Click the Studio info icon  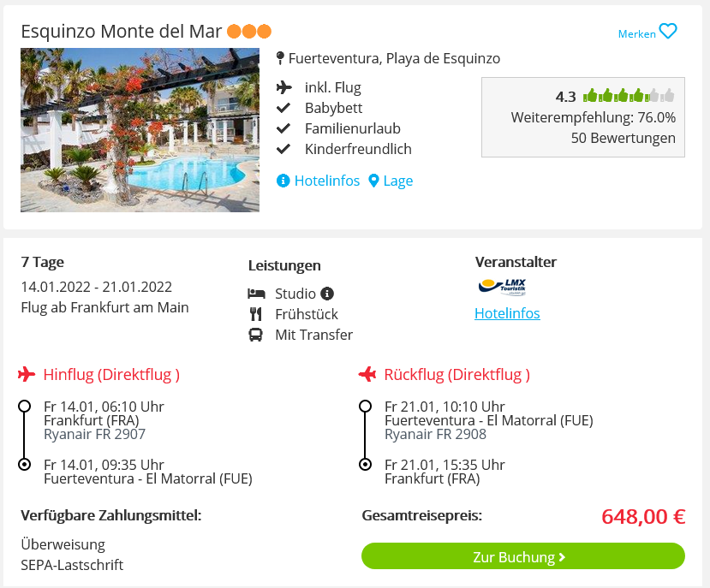(327, 294)
